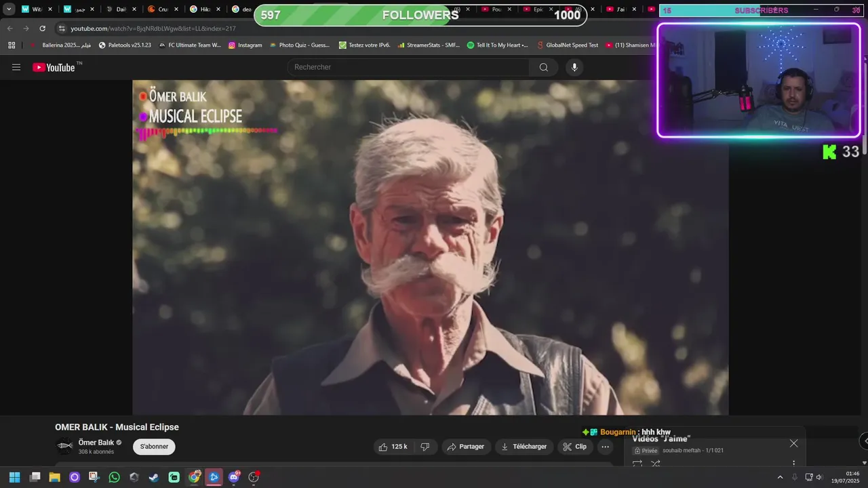Open the Chrome tab search dropdown arrow

coord(9,9)
